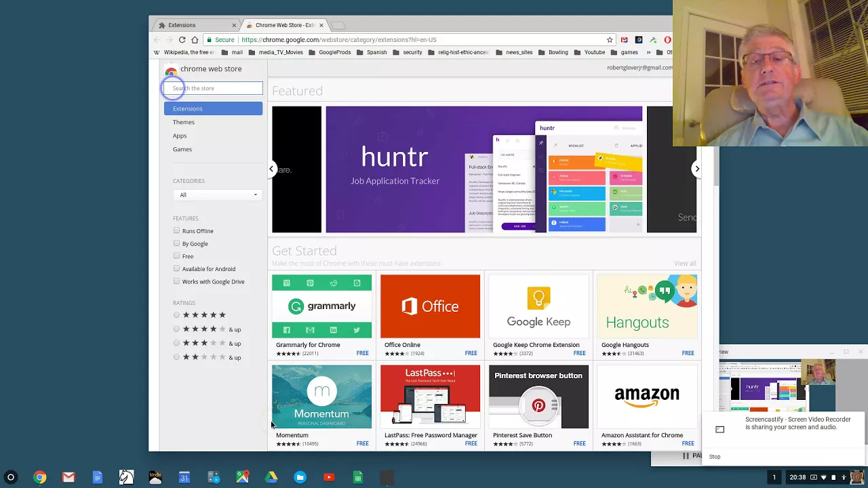Reload the Chrome Web Store page

[182, 39]
